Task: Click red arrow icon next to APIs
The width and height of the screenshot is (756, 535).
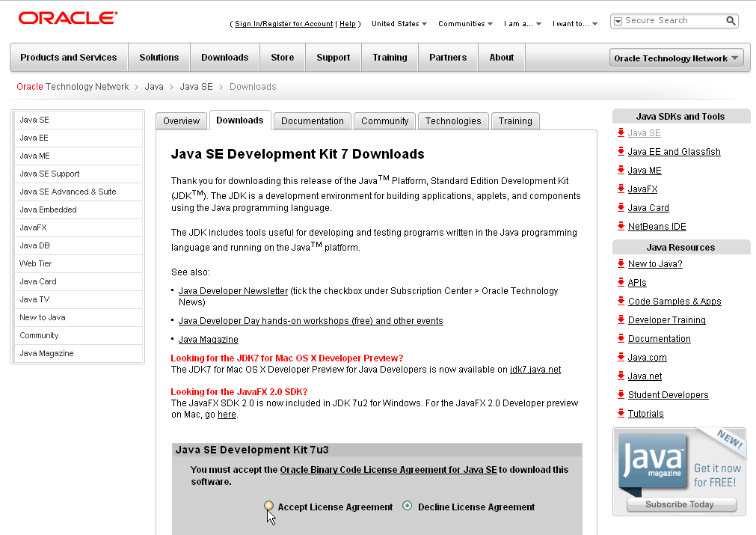Action: [621, 283]
